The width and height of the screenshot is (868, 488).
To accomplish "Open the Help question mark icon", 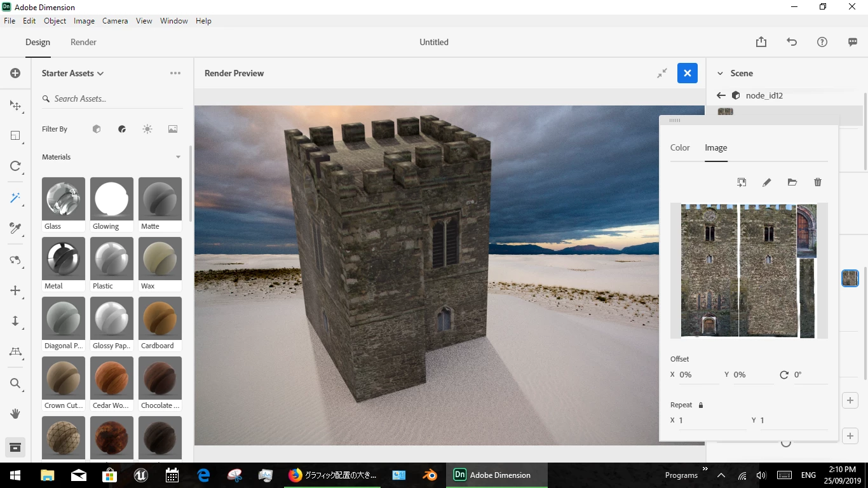I will (x=822, y=42).
